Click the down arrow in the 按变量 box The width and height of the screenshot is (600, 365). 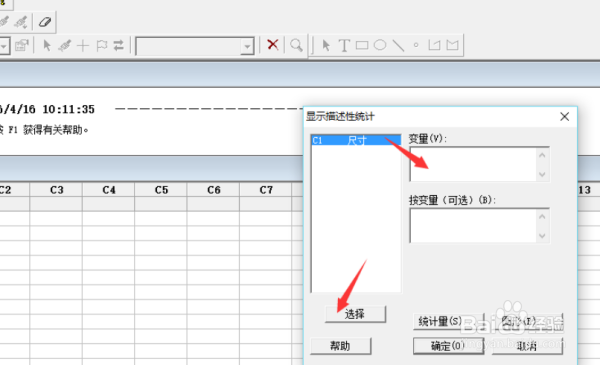(x=542, y=236)
